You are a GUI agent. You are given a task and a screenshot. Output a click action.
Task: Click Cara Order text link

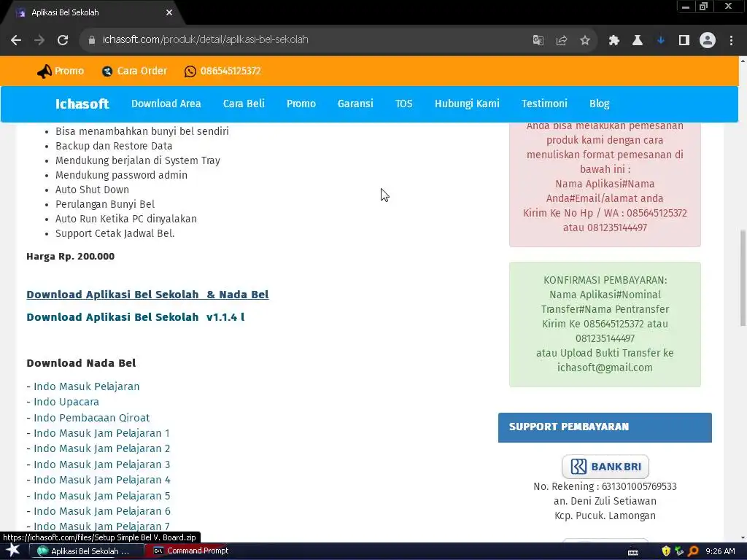point(142,71)
